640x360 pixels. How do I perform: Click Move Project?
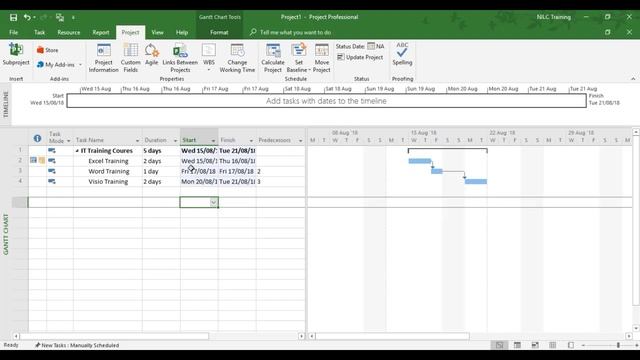322,58
